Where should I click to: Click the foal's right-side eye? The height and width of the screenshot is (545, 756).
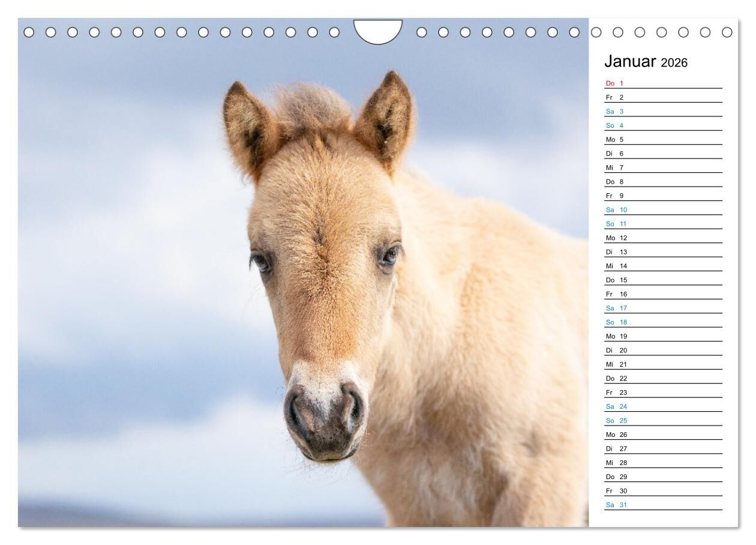click(x=389, y=255)
